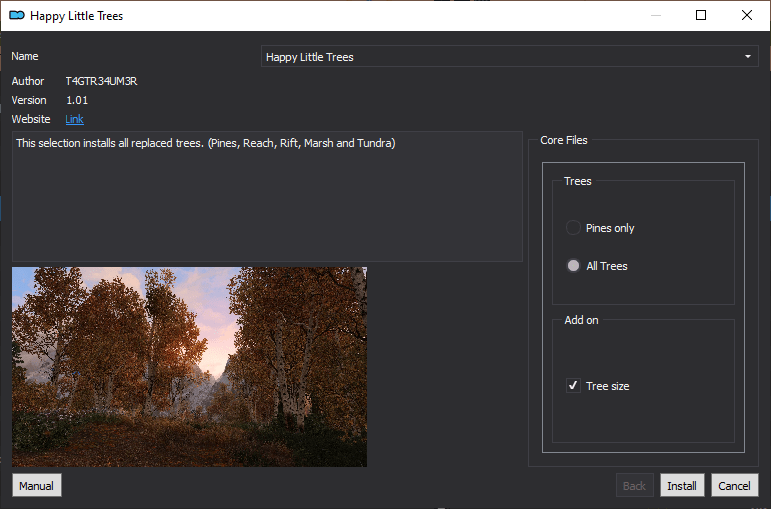Click the version value 1.01
Viewport: 771px width, 509px height.
coord(77,100)
